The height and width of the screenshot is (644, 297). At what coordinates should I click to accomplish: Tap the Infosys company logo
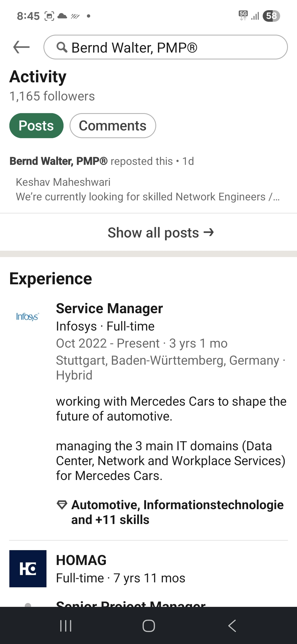tap(28, 316)
